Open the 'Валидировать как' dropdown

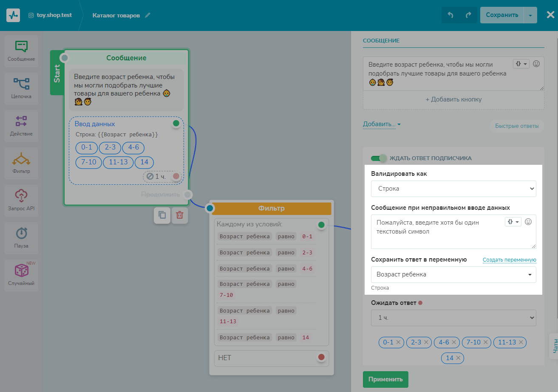[453, 189]
